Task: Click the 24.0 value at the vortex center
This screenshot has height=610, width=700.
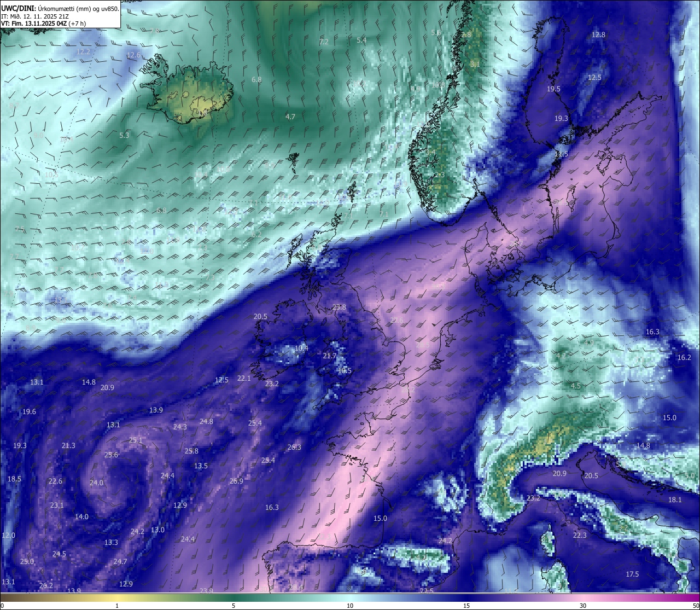Action: (96, 483)
